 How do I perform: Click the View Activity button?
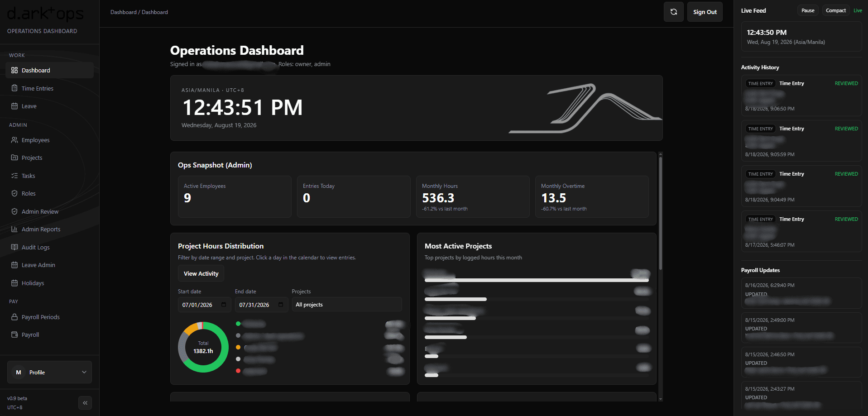[x=201, y=273]
